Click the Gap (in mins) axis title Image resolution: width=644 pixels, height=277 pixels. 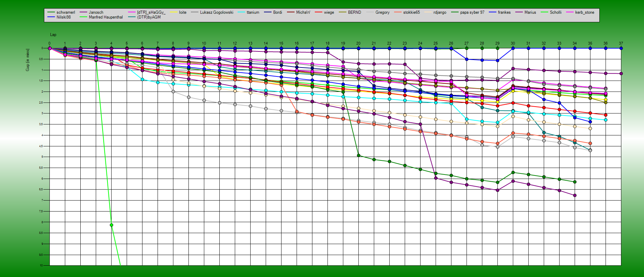[27, 60]
